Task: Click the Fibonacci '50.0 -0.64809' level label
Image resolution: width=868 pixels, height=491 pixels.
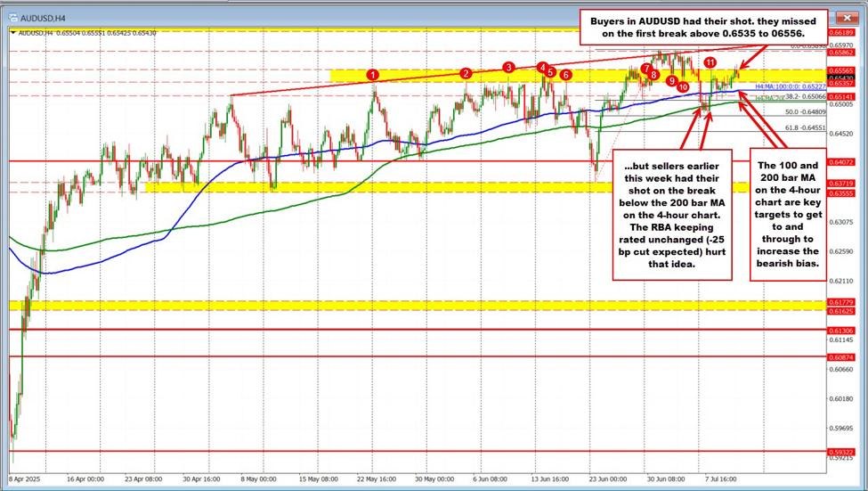Action: pyautogui.click(x=806, y=111)
